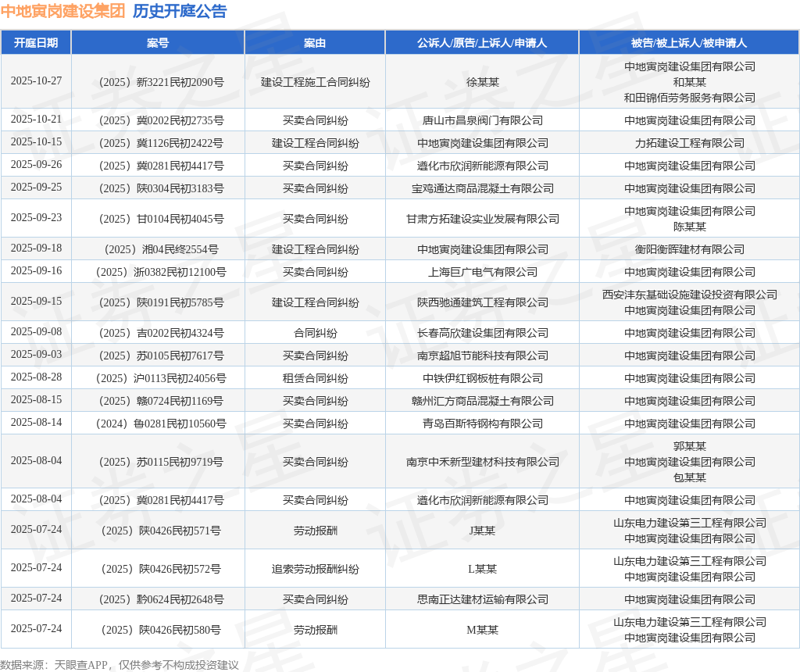Click case number (2025)沪0113民初24056号
800x672 pixels.
[x=161, y=379]
